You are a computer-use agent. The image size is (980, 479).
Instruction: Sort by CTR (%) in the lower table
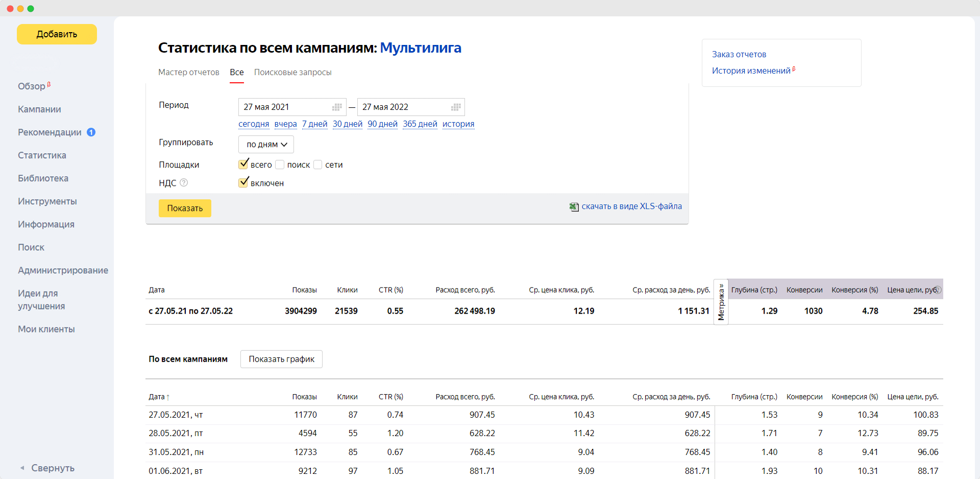pos(391,397)
